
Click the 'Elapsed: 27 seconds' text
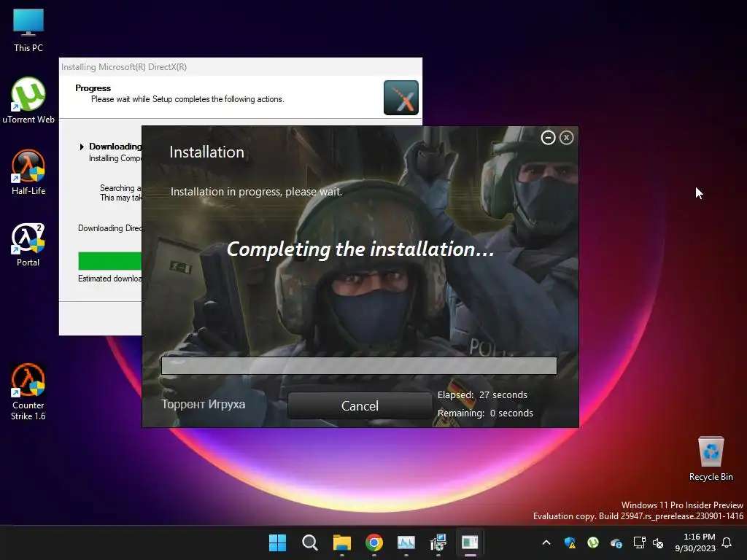pos(482,394)
